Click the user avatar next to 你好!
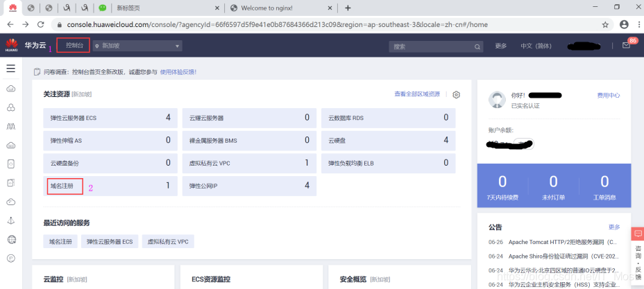Viewport: 644px width, 289px height. point(497,100)
